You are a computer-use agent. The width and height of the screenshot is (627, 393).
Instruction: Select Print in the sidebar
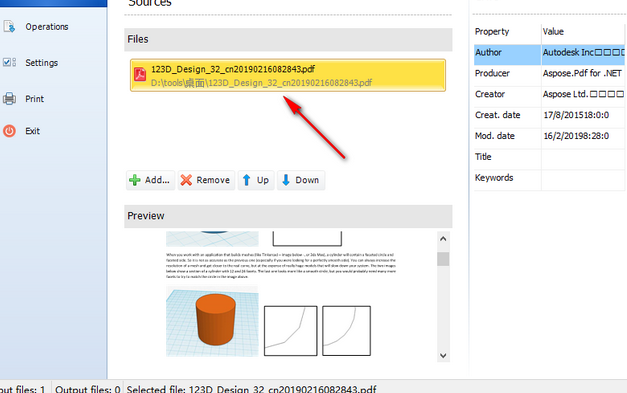34,99
